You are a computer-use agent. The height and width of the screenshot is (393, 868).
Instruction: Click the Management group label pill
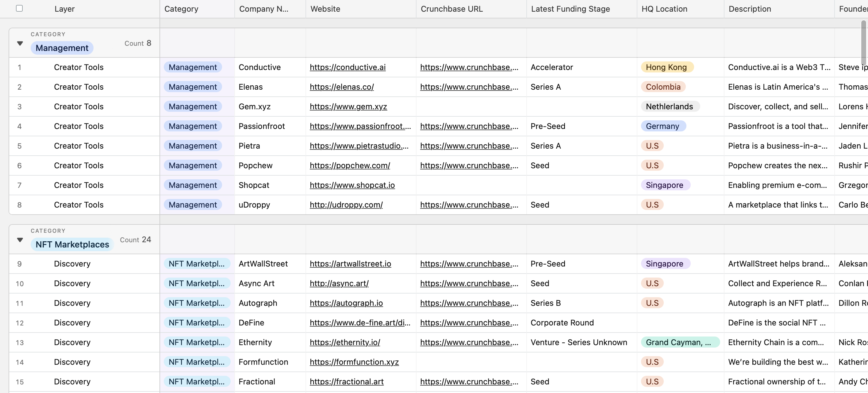(x=62, y=48)
